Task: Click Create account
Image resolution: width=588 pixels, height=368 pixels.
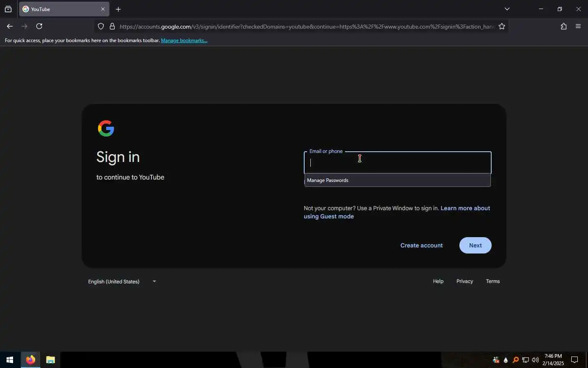Action: tap(421, 245)
